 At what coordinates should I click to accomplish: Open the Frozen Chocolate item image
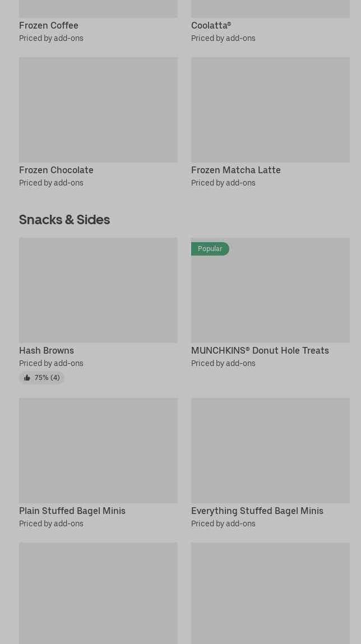(98, 109)
